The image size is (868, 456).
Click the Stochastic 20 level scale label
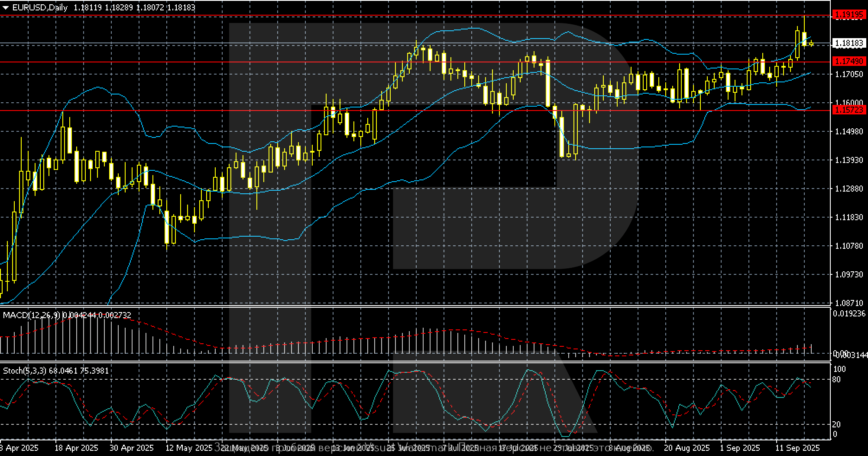coord(837,424)
